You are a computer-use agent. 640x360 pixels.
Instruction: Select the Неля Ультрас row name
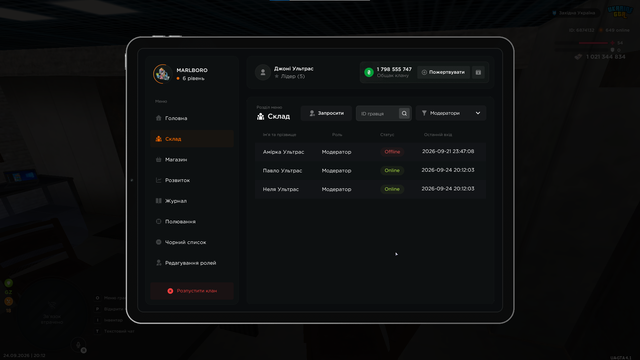pyautogui.click(x=280, y=189)
